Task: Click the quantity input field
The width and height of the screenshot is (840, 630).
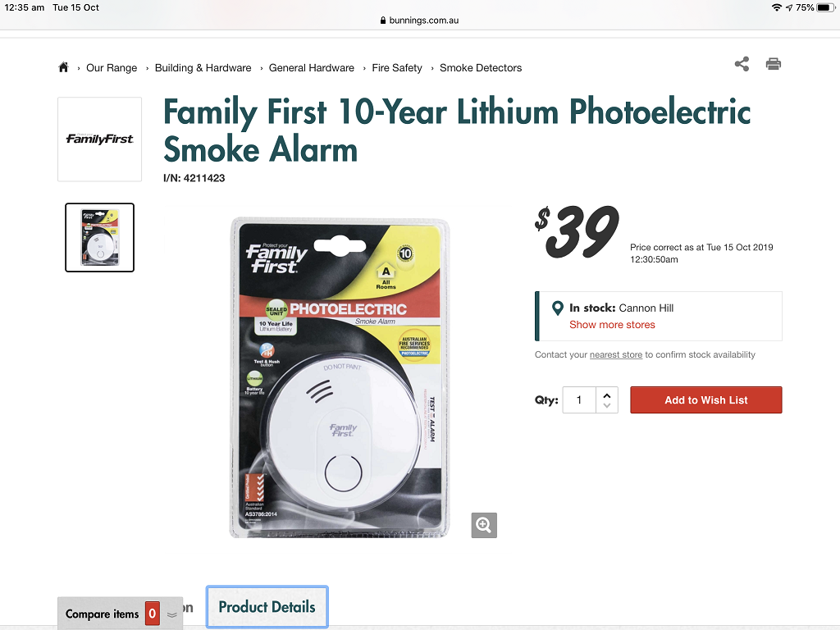Action: click(x=579, y=400)
